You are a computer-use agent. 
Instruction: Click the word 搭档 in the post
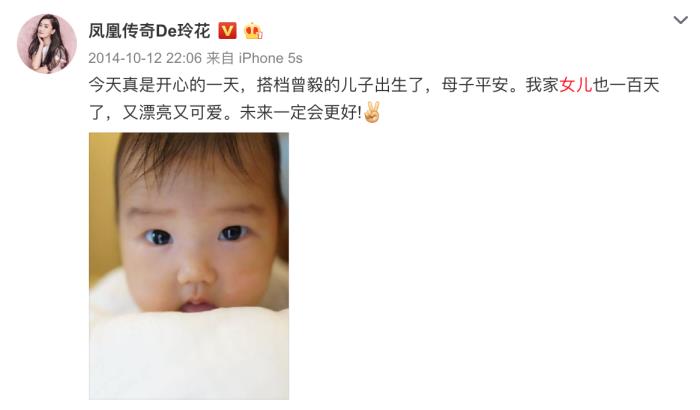click(273, 85)
